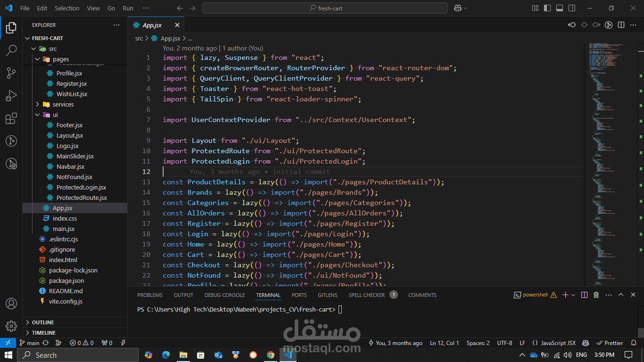644x362 pixels.
Task: Open the GitLens Inspect view icon
Action: pyautogui.click(x=11, y=164)
